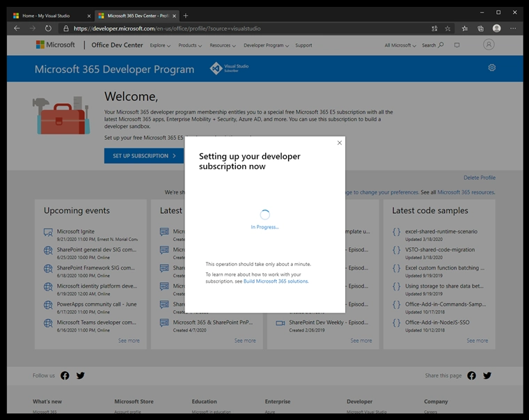Open Microsoft identity platform event
Screen dimensions: 529x420
(x=97, y=286)
